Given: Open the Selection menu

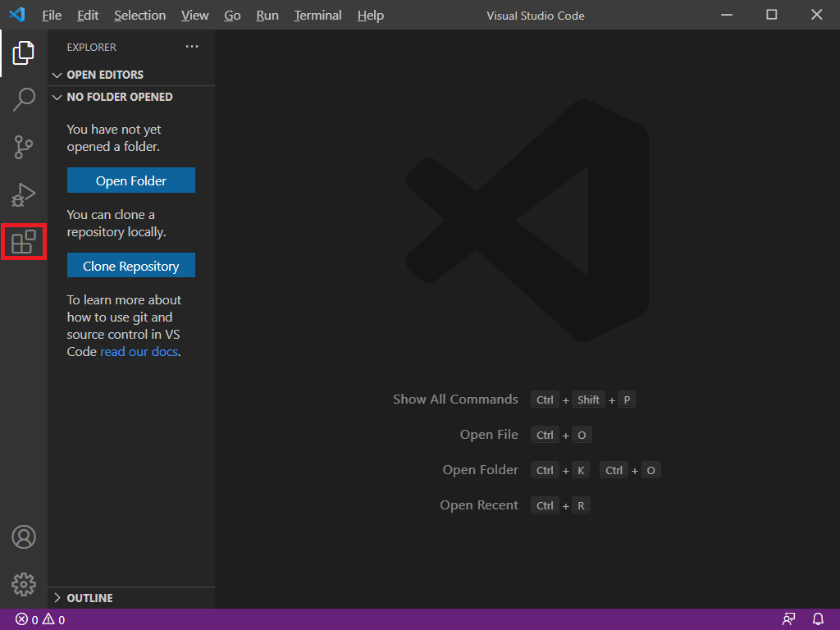Looking at the screenshot, I should 139,15.
